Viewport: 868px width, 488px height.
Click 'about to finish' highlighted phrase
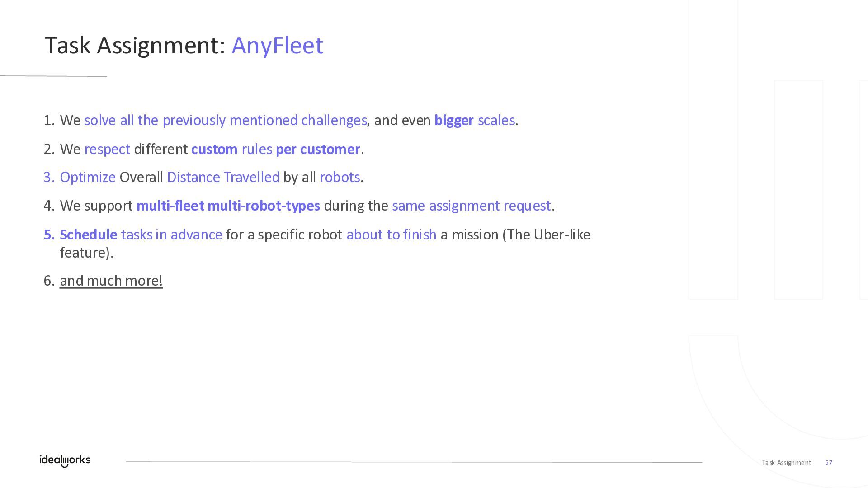point(391,235)
